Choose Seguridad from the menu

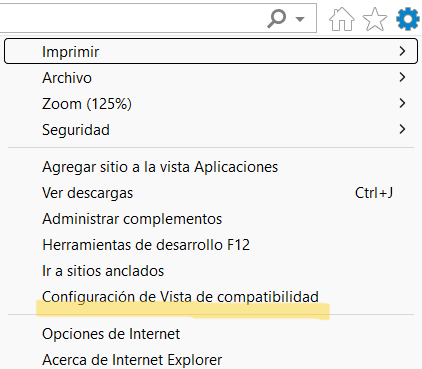(211, 129)
